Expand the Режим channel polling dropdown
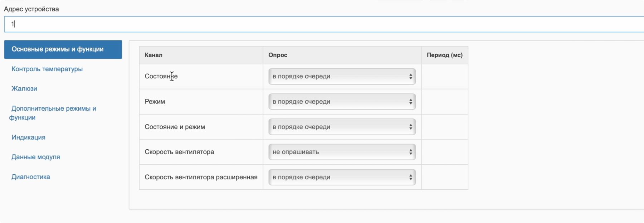The height and width of the screenshot is (223, 644). point(342,102)
